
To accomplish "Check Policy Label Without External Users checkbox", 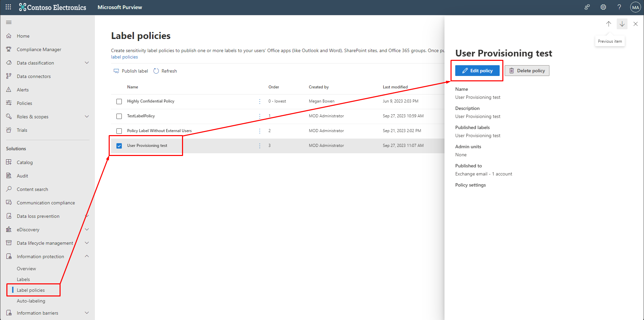I will click(x=119, y=131).
